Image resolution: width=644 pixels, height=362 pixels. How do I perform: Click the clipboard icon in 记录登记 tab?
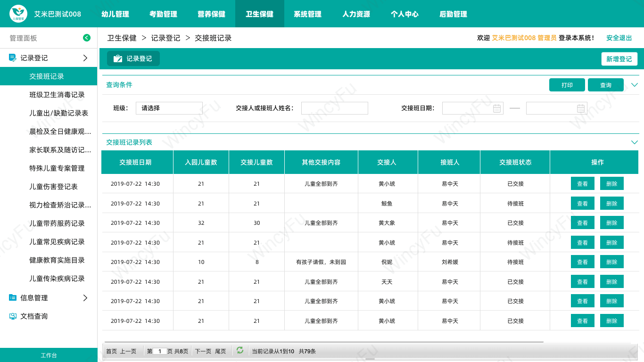(118, 58)
